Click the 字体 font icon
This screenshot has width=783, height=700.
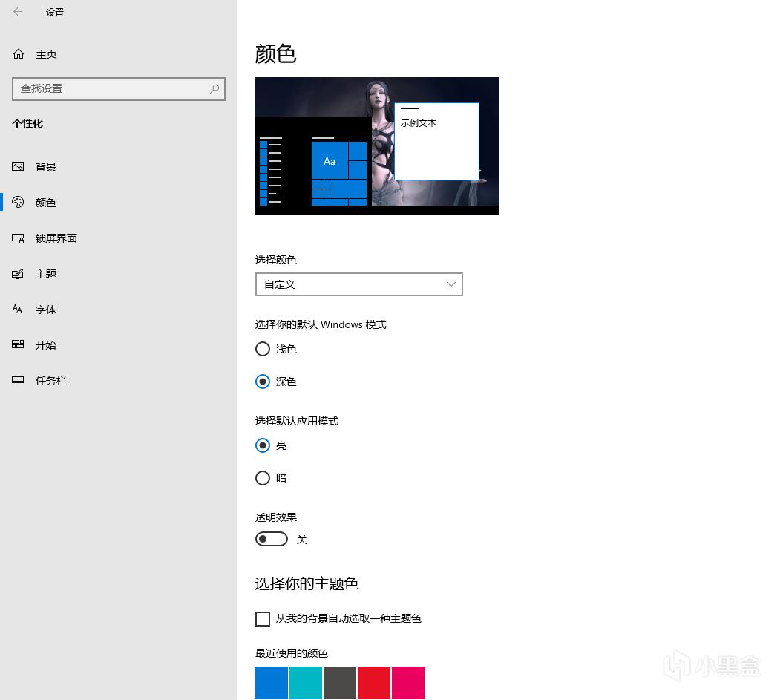pos(18,309)
